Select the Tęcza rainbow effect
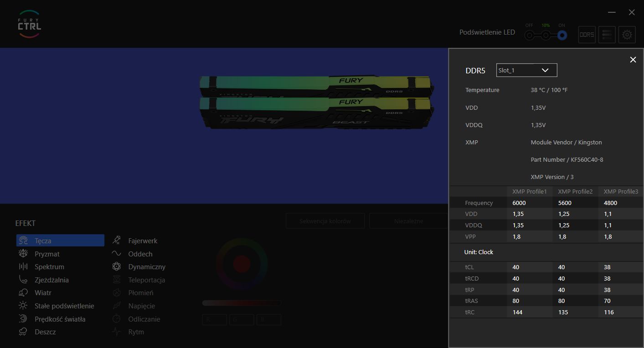644x348 pixels. 60,241
